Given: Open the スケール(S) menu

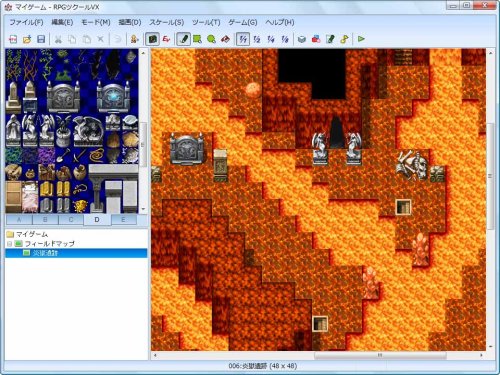Looking at the screenshot, I should pyautogui.click(x=166, y=22).
